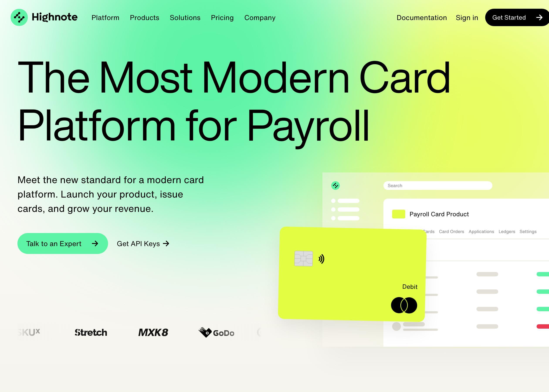Open the Platform dropdown menu
The width and height of the screenshot is (549, 392).
(105, 17)
